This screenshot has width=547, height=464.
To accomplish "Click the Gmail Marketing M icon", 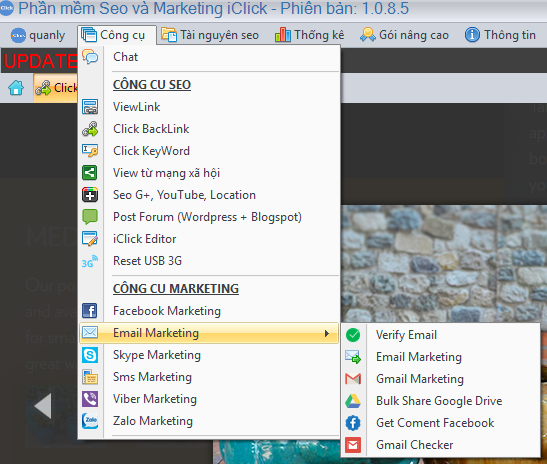I will [x=353, y=379].
